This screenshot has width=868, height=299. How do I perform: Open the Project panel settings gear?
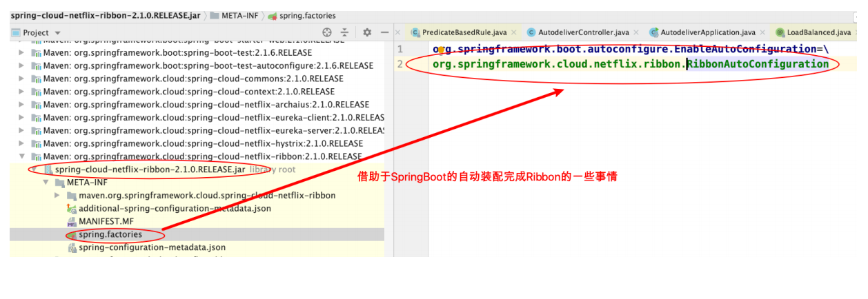click(367, 32)
